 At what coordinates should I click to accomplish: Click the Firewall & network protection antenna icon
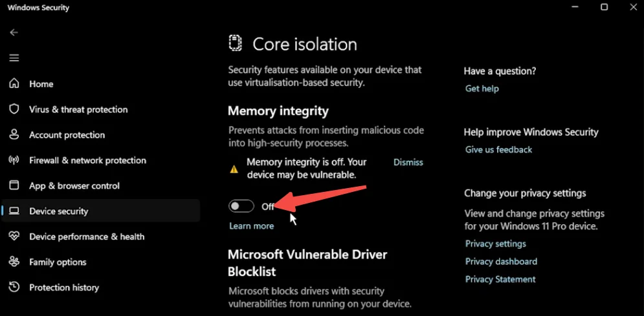(x=14, y=160)
